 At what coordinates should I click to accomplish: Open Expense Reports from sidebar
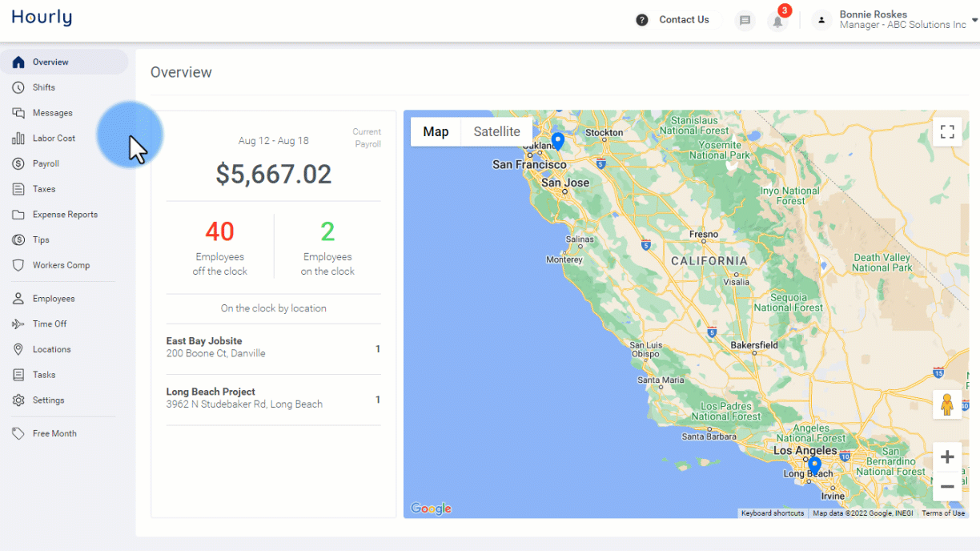pyautogui.click(x=65, y=215)
